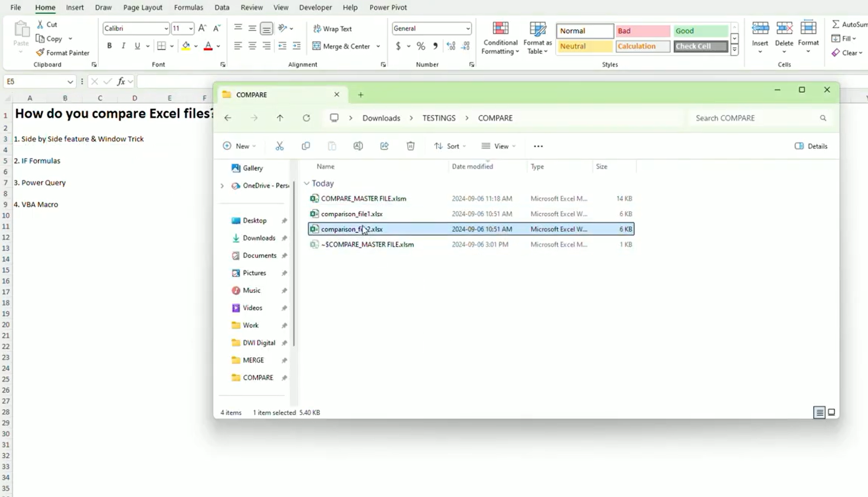Click the Cut icon in Explorer toolbar
Screen dimensions: 868x497
tap(279, 146)
